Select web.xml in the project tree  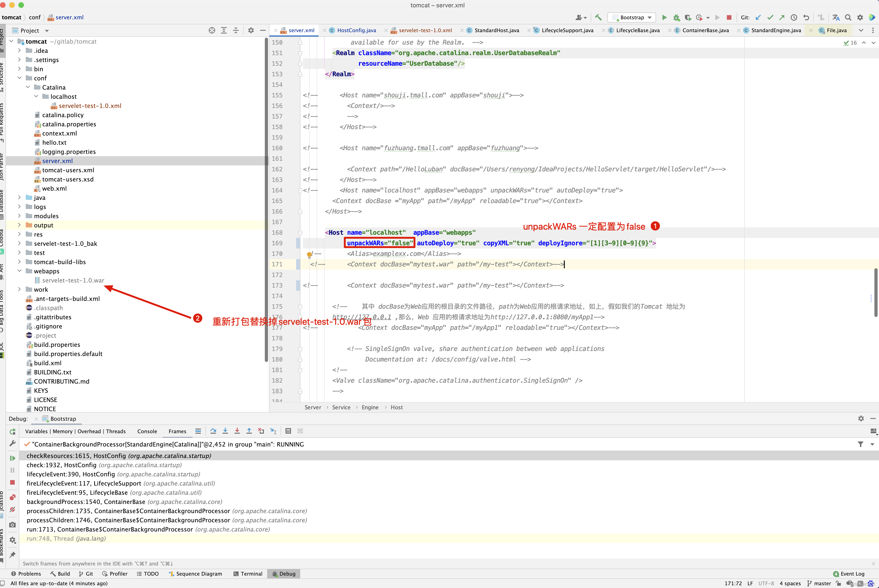pos(54,188)
